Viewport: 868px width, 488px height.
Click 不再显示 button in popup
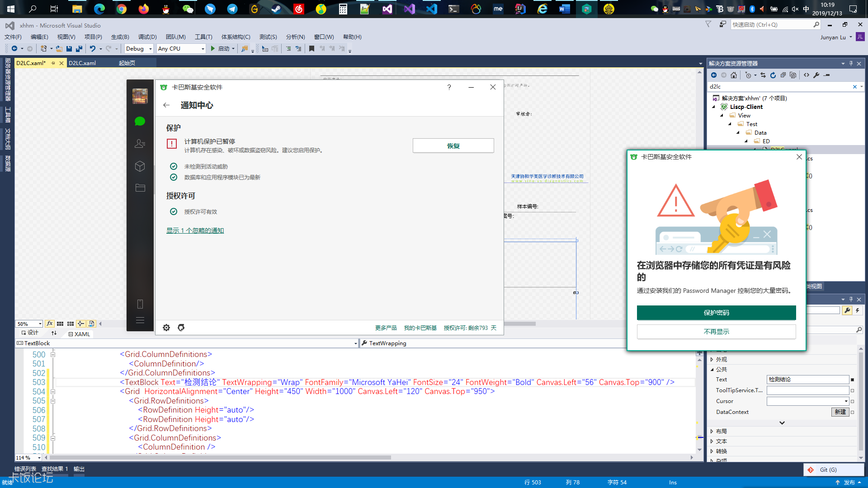point(716,332)
